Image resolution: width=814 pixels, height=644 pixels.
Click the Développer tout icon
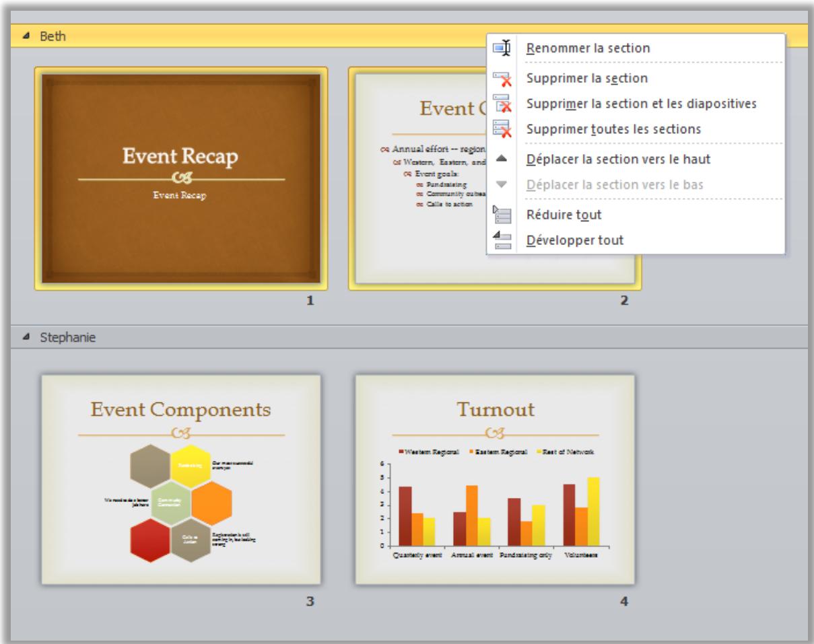tap(502, 240)
